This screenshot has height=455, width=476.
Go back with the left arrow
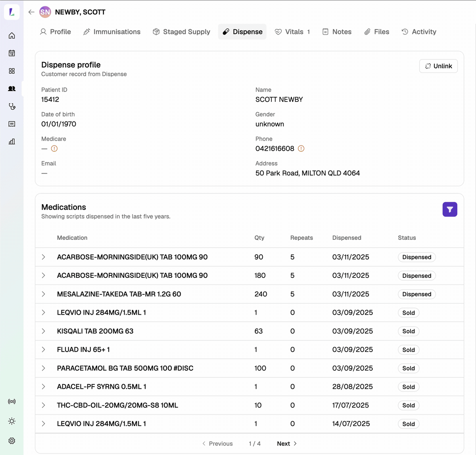(x=31, y=12)
